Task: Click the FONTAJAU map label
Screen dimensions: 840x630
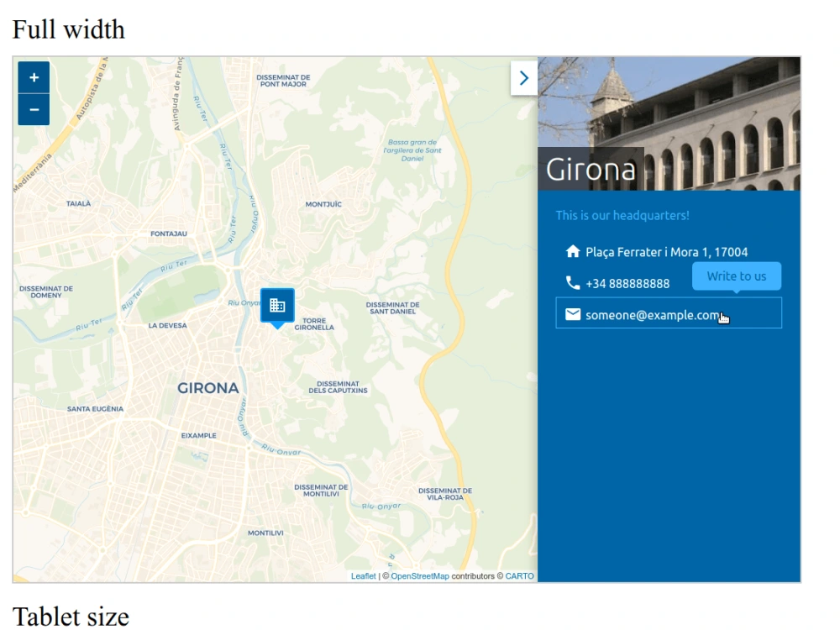Action: 169,234
